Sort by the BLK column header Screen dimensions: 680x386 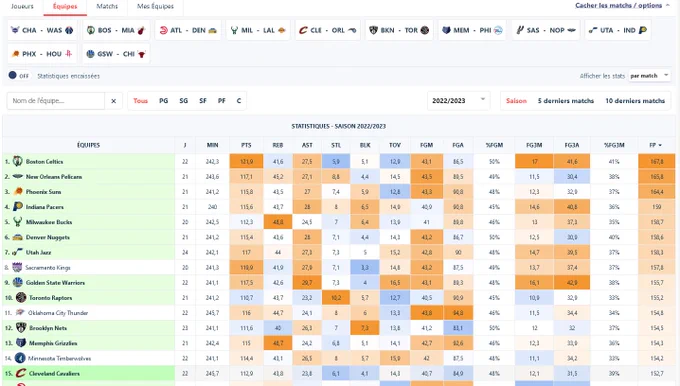pos(365,145)
